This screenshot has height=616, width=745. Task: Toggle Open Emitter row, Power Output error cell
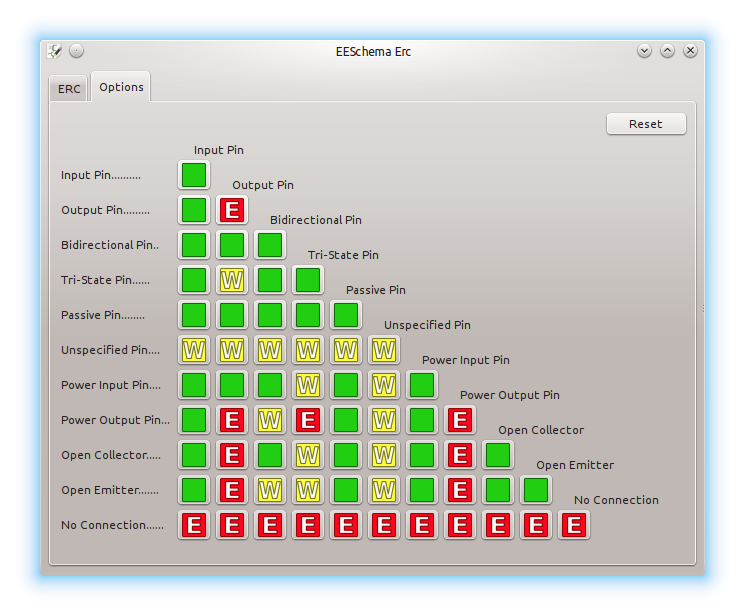pyautogui.click(x=460, y=490)
